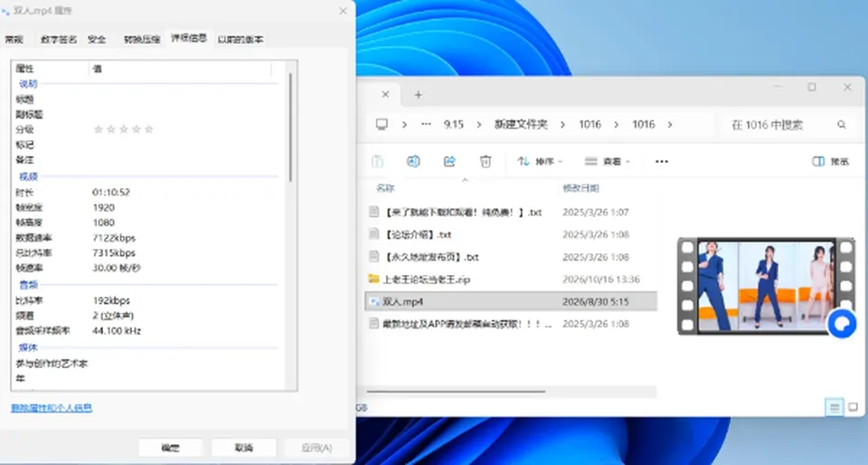Close the current Explorer tab
Image resolution: width=868 pixels, height=465 pixels.
tap(386, 95)
